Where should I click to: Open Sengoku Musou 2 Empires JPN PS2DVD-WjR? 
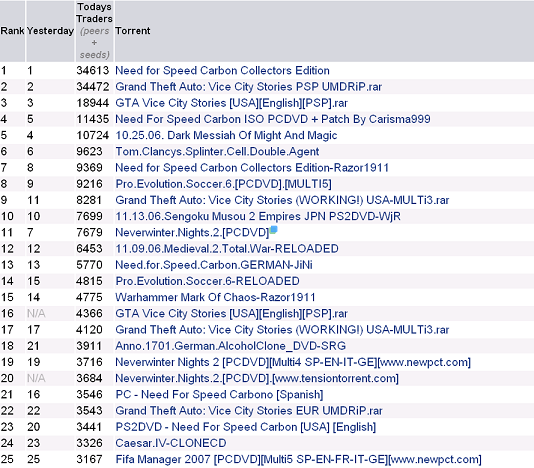pyautogui.click(x=258, y=216)
